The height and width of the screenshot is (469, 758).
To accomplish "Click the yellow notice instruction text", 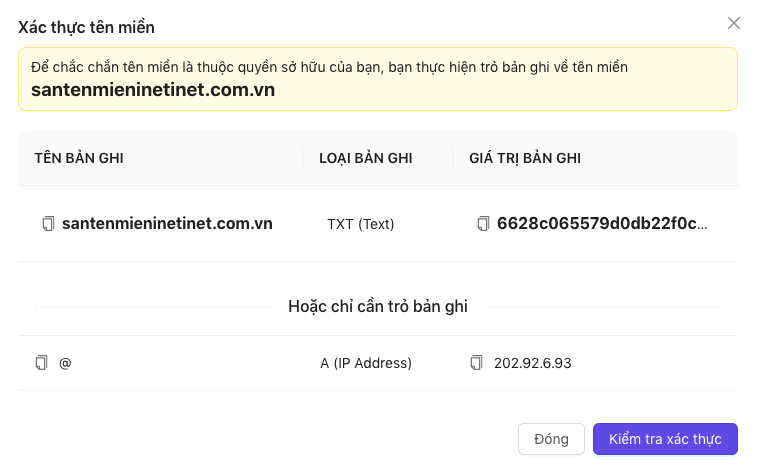I will [x=329, y=67].
